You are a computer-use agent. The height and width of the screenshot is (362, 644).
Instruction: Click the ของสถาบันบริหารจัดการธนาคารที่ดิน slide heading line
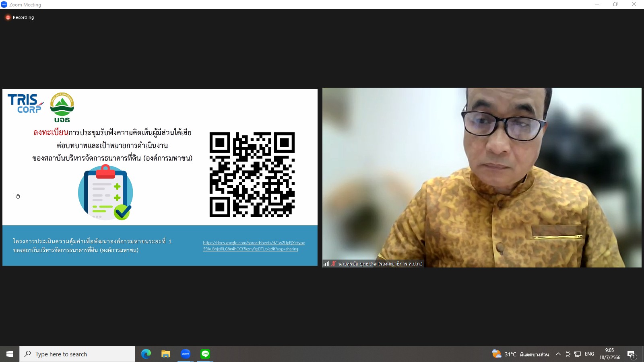pyautogui.click(x=112, y=158)
